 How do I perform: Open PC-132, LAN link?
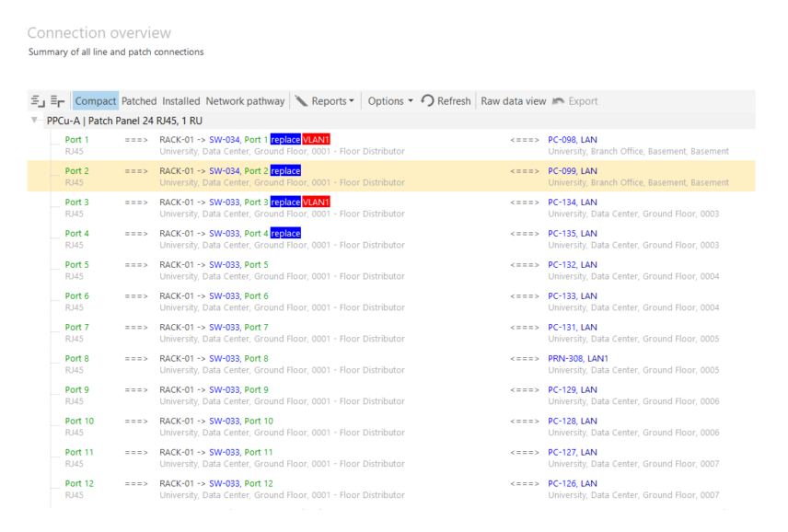pos(573,265)
